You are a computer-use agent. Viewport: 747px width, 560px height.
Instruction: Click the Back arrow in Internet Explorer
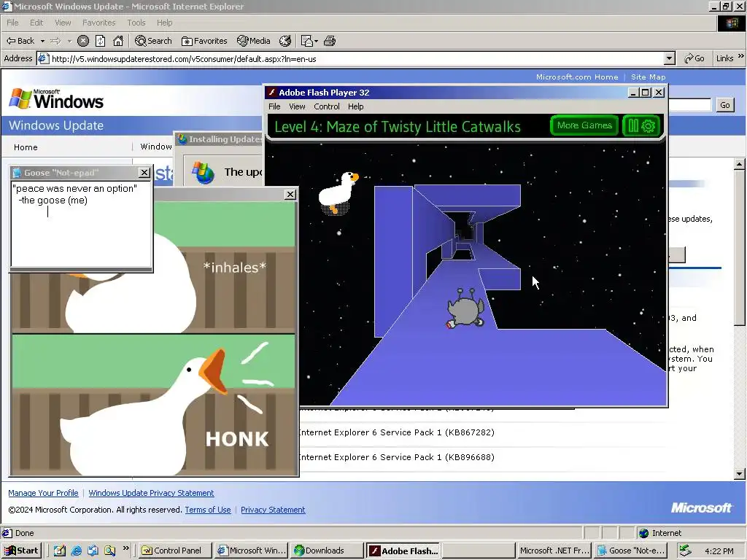click(x=20, y=41)
